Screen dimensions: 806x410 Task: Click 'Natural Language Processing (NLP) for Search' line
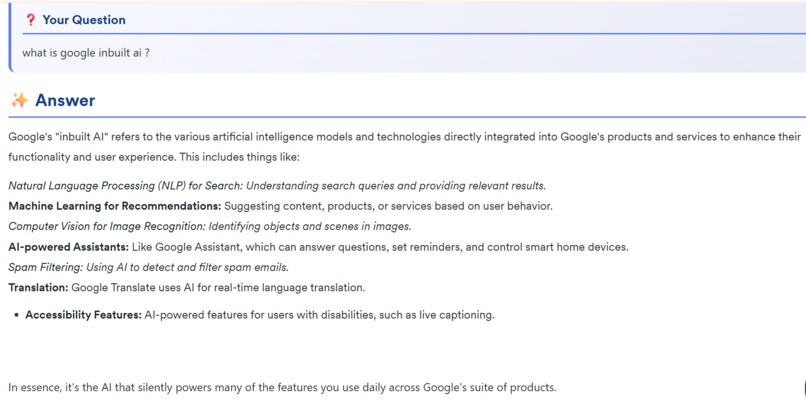[x=277, y=185]
